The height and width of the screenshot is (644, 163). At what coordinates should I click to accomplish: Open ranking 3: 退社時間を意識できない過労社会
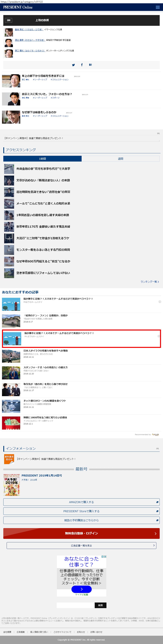pos(43,192)
